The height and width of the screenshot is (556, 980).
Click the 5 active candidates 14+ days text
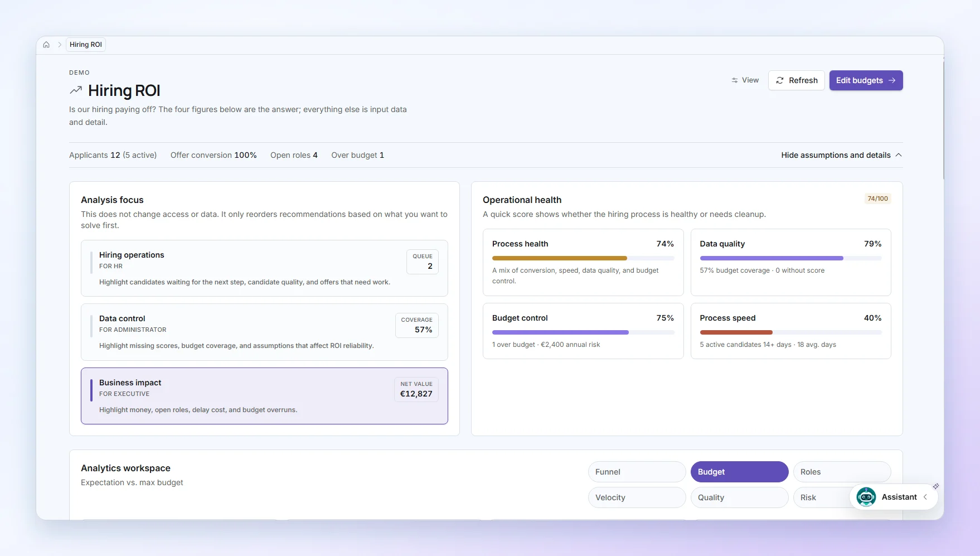tap(768, 345)
